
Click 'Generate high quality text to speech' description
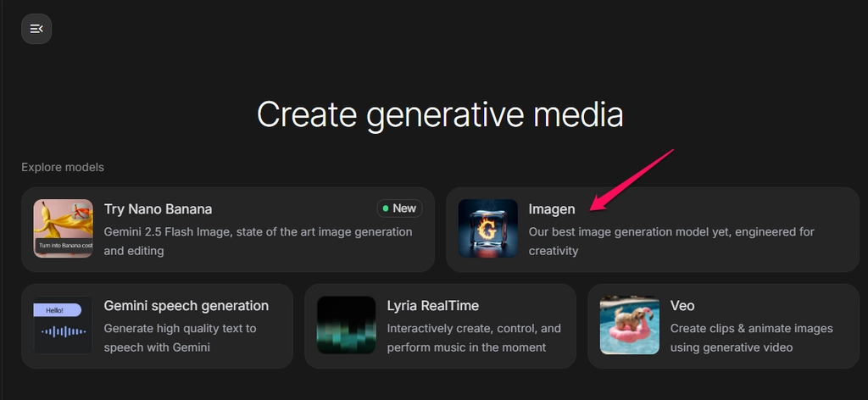coord(180,338)
